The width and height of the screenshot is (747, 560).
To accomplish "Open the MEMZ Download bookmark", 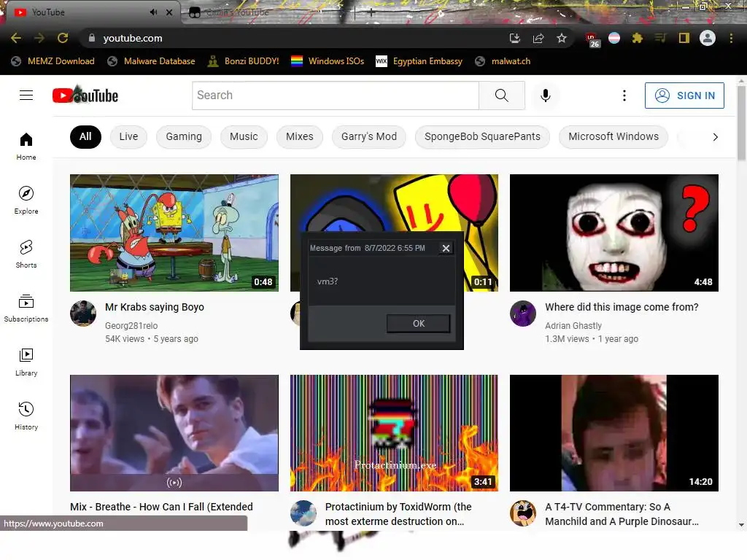I will (x=53, y=61).
